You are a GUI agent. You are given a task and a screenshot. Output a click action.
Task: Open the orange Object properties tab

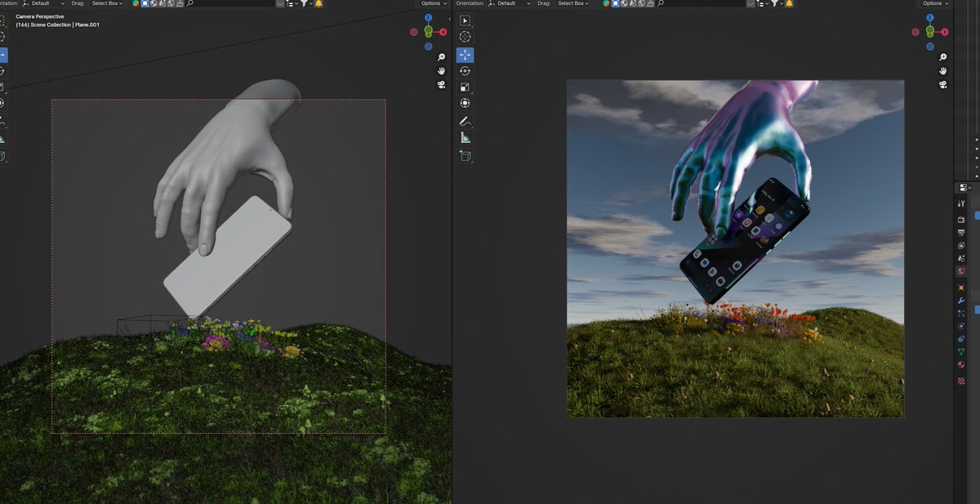pyautogui.click(x=961, y=288)
